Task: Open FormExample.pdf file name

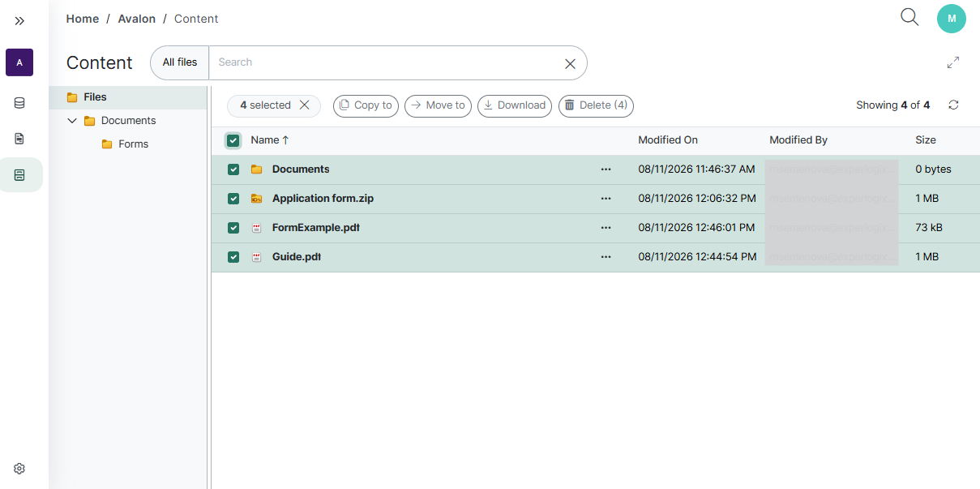Action: point(315,228)
